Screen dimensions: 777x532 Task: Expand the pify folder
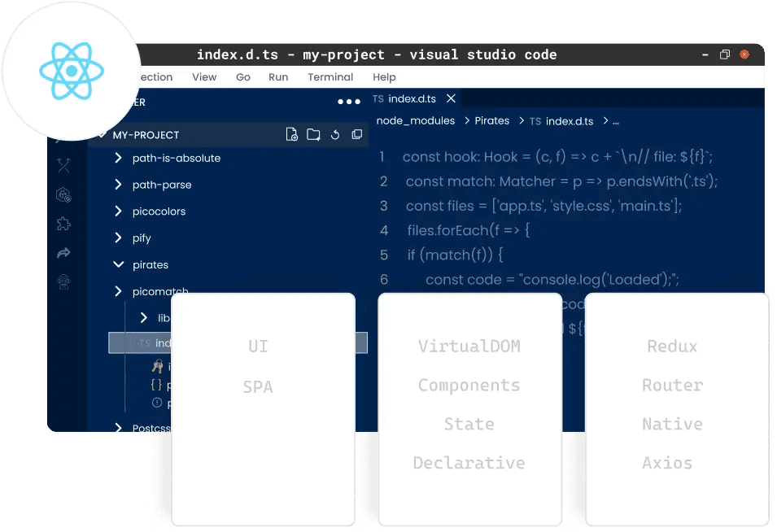pos(118,238)
